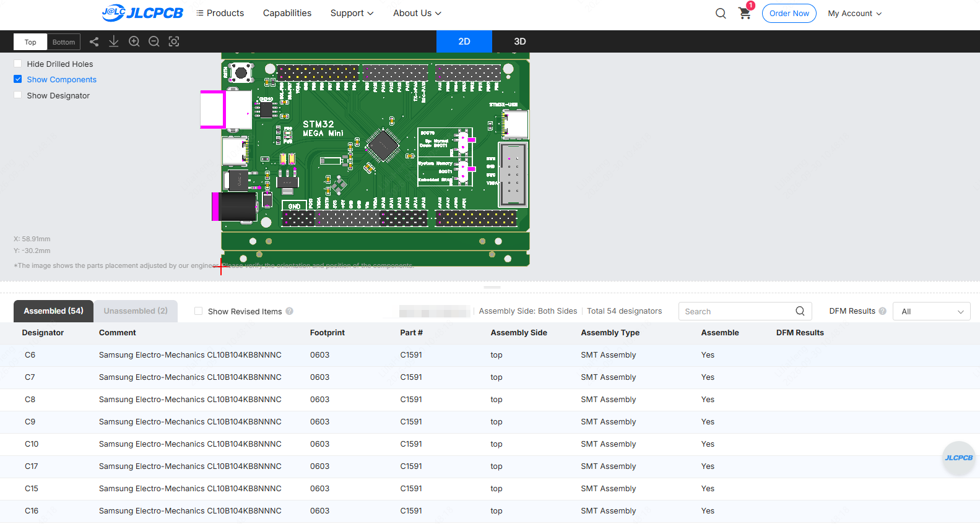
Task: Open the floating JLCPCB chat bubble
Action: [959, 458]
